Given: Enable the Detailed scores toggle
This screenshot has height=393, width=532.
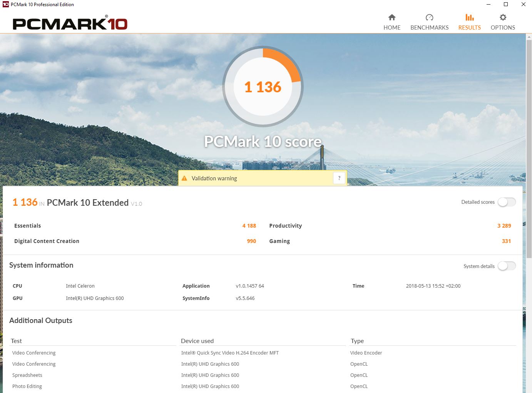Looking at the screenshot, I should pyautogui.click(x=507, y=202).
